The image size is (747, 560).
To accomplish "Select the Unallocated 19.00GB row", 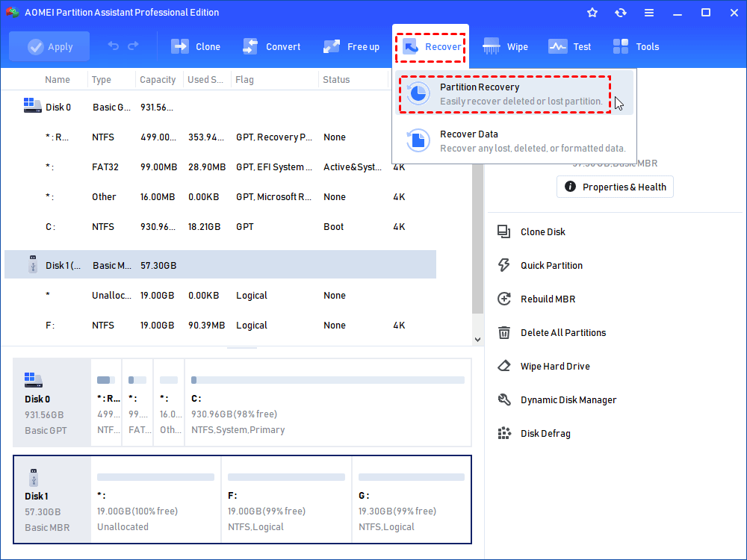I will pos(220,295).
